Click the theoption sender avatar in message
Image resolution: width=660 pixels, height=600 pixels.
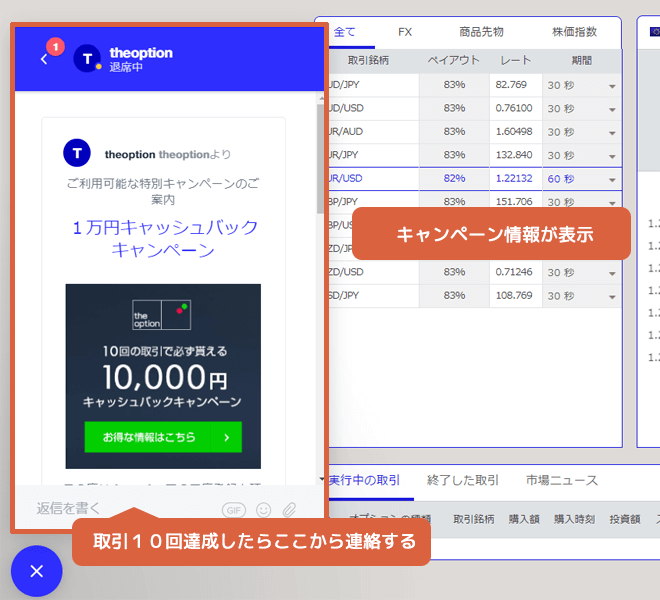pyautogui.click(x=77, y=153)
